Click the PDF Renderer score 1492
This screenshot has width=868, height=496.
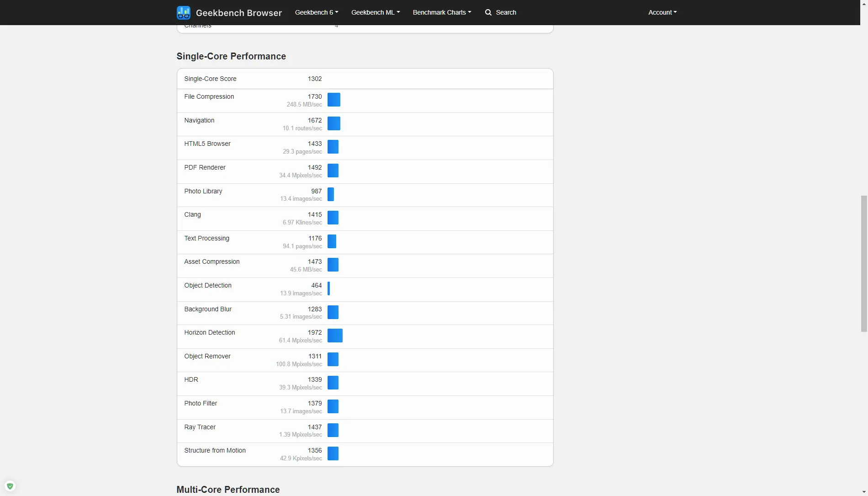click(x=315, y=167)
